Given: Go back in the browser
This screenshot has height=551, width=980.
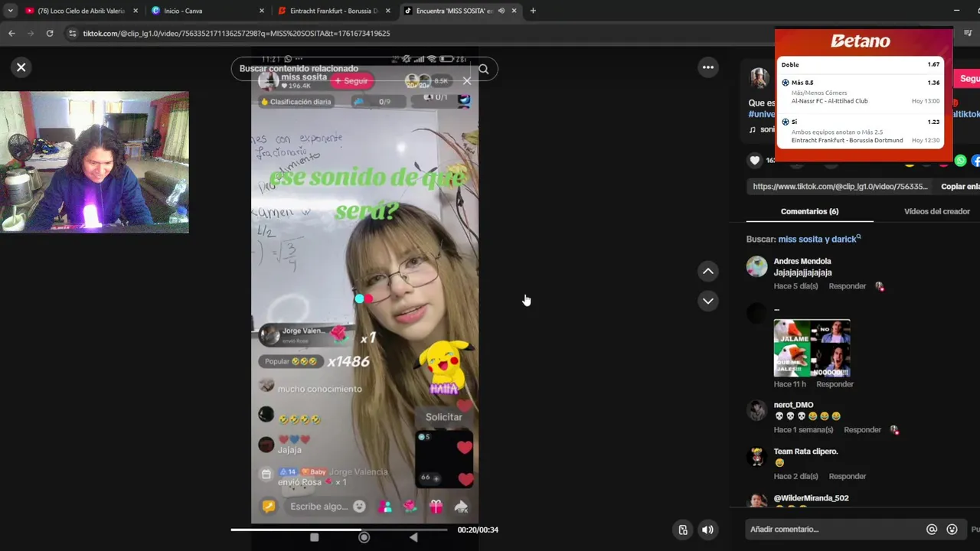Looking at the screenshot, I should coord(11,33).
